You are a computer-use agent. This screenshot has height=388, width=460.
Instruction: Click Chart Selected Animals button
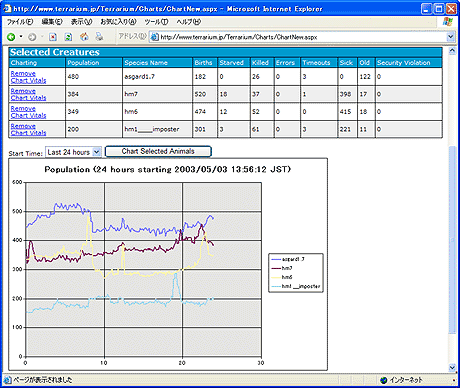158,151
